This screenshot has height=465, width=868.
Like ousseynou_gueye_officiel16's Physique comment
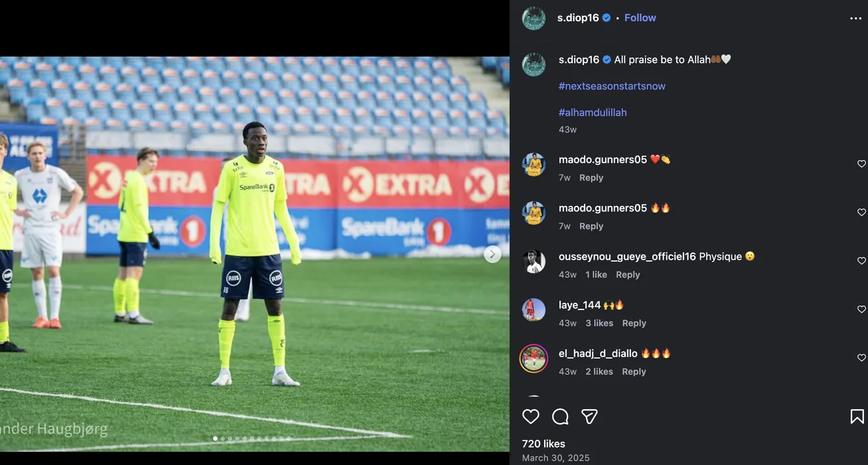[861, 261]
